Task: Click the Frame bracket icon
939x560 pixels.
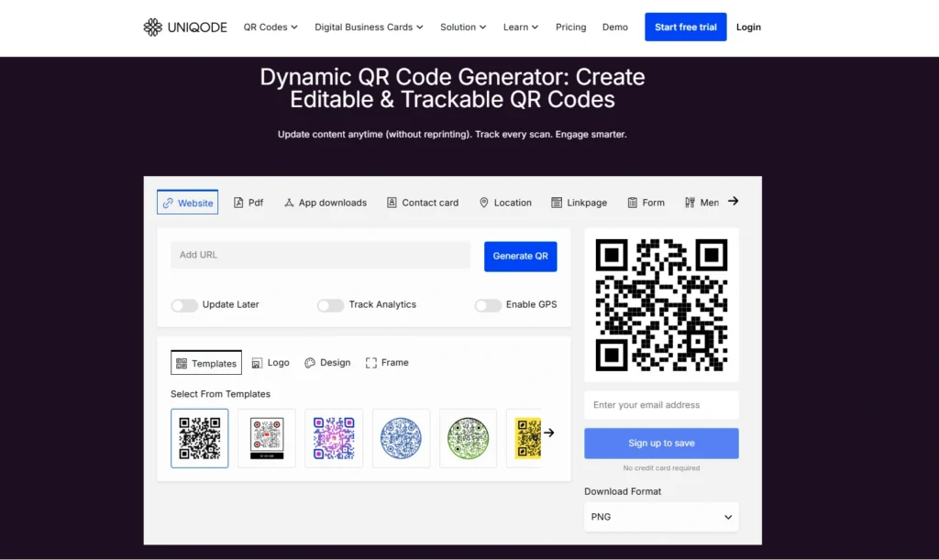Action: (x=371, y=363)
